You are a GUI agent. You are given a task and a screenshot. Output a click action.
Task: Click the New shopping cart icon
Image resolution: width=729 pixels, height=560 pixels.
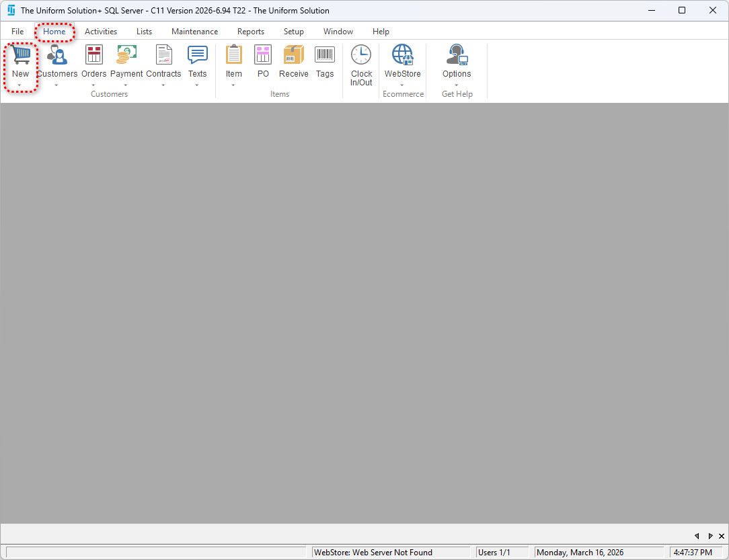20,55
